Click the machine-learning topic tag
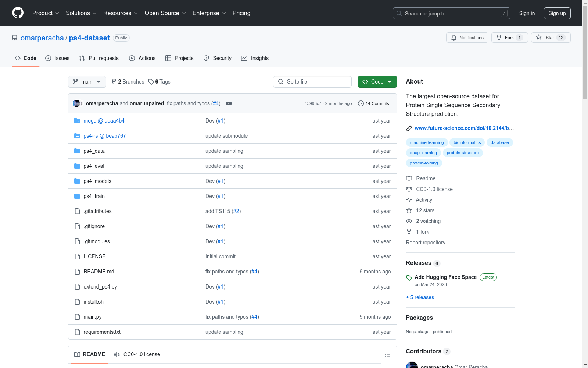 click(427, 142)
